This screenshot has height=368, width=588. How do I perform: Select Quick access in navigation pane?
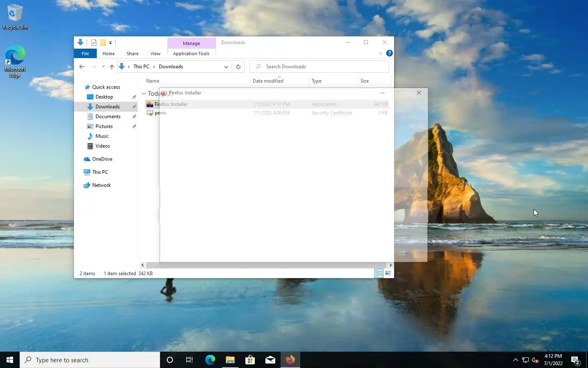click(106, 87)
